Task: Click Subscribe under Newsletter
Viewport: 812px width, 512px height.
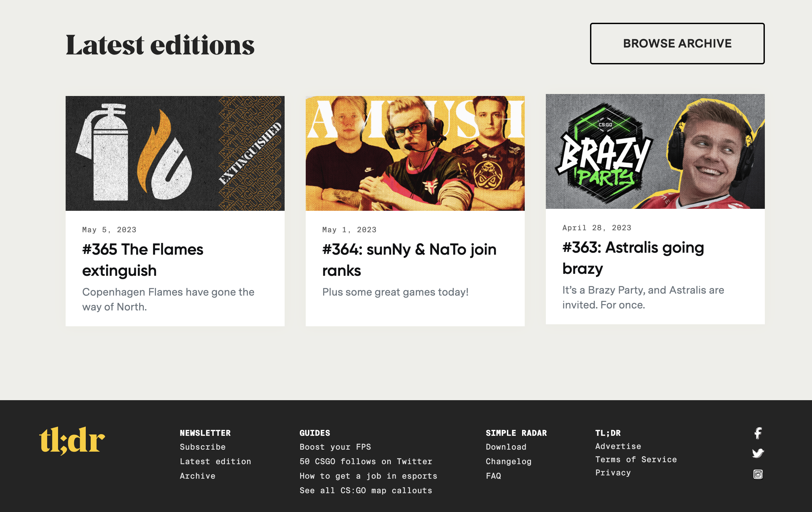Action: pos(202,447)
